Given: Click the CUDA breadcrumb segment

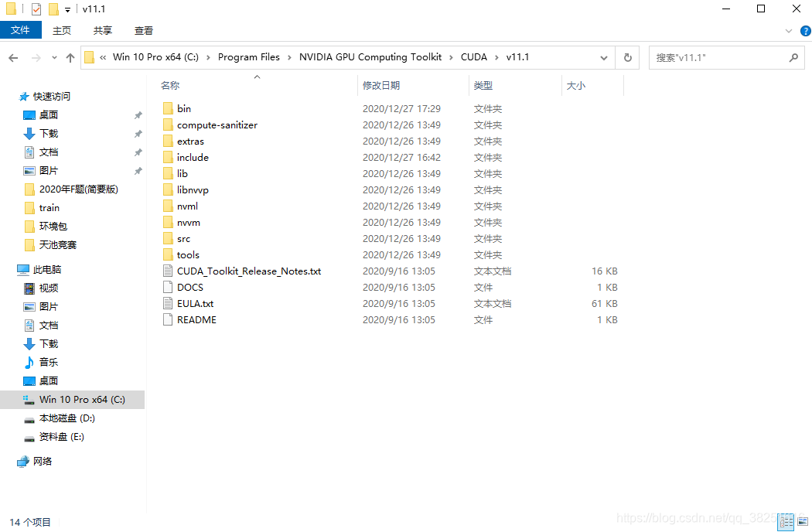Looking at the screenshot, I should click(474, 57).
